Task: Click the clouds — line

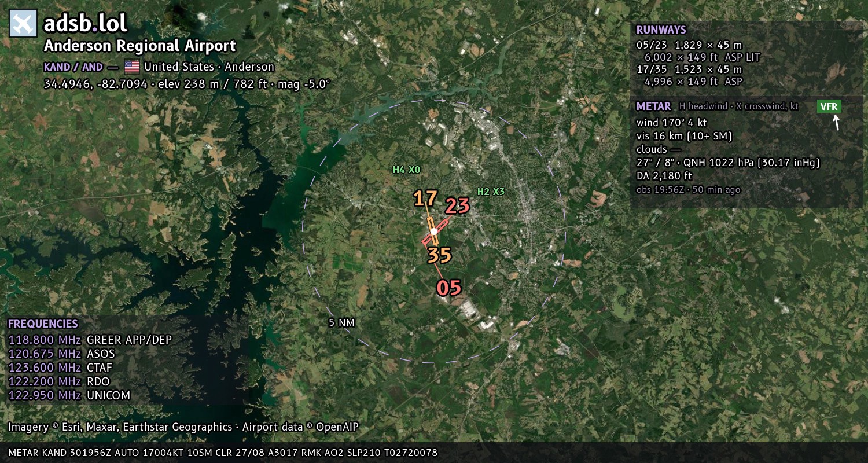Action: tap(659, 149)
